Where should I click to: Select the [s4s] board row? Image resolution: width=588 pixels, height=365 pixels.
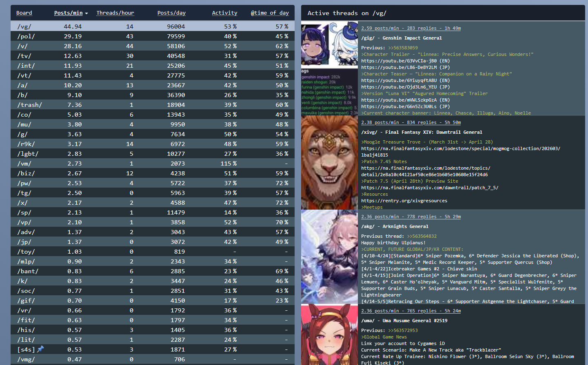tap(153, 349)
